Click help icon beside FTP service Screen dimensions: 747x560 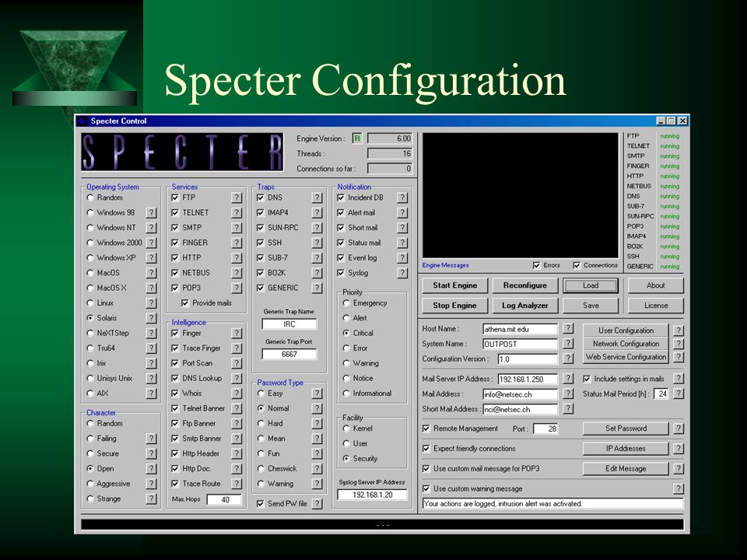coord(237,198)
